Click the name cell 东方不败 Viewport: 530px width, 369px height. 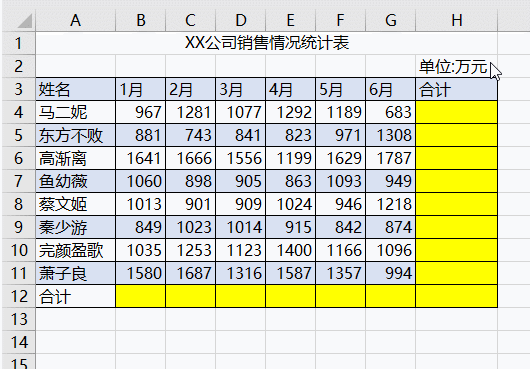tap(75, 135)
